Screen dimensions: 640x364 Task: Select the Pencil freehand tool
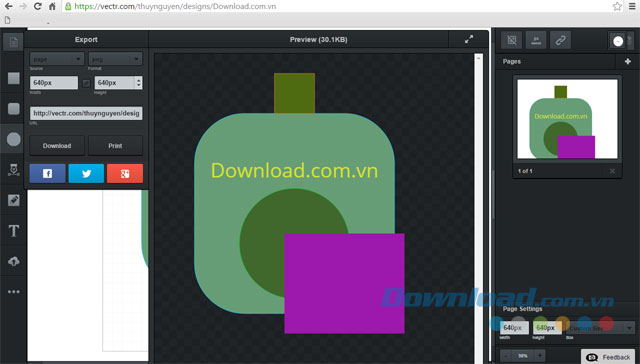tap(13, 200)
